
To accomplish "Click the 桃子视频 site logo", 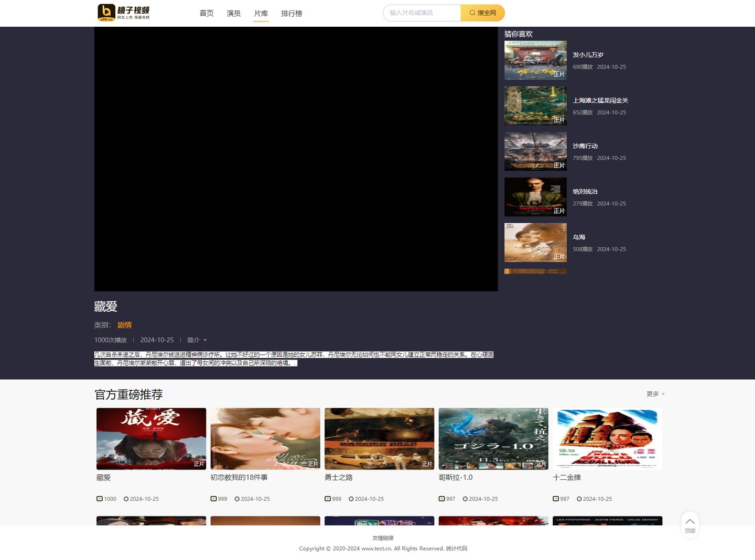I will pos(124,13).
